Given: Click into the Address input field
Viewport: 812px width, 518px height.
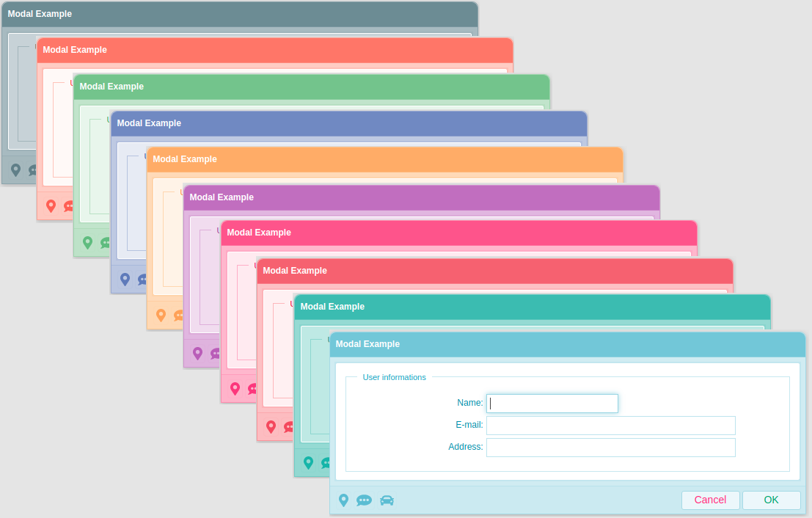Looking at the screenshot, I should [610, 448].
